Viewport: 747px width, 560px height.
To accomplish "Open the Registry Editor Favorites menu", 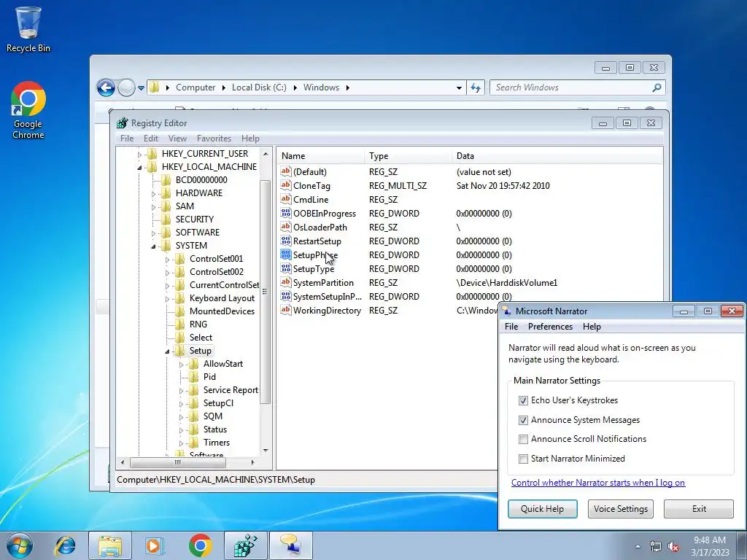I will pyautogui.click(x=214, y=138).
